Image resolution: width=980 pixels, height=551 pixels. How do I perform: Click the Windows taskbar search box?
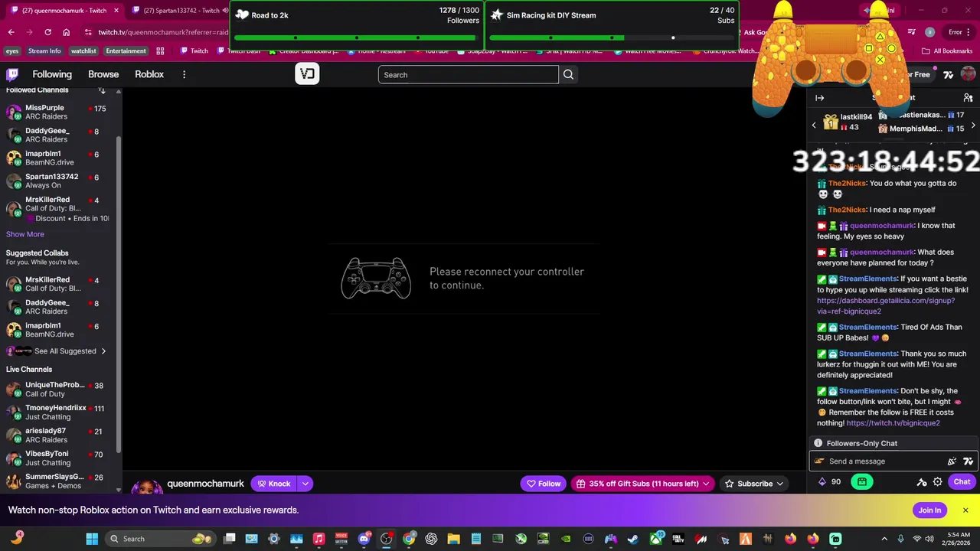point(158,539)
